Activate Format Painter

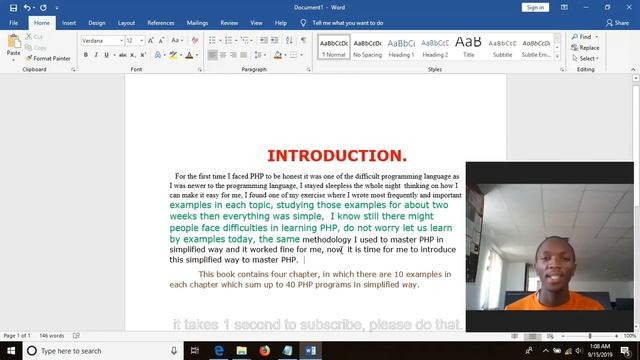pyautogui.click(x=48, y=58)
